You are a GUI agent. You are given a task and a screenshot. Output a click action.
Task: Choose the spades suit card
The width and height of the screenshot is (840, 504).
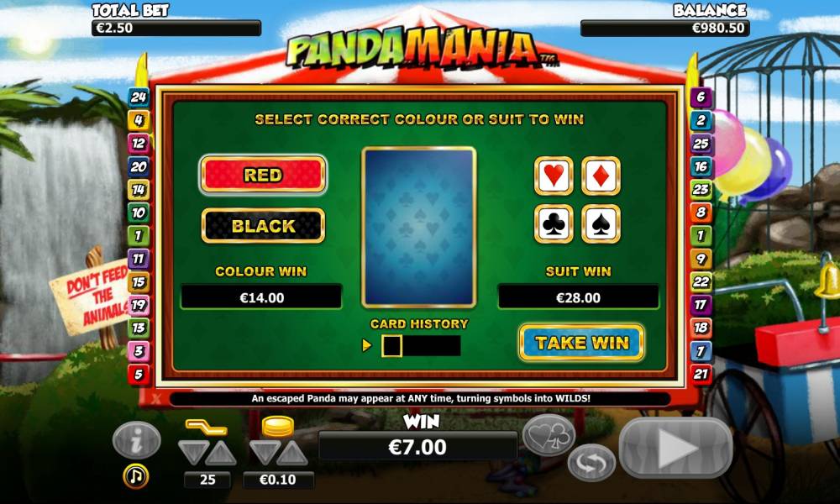point(601,224)
